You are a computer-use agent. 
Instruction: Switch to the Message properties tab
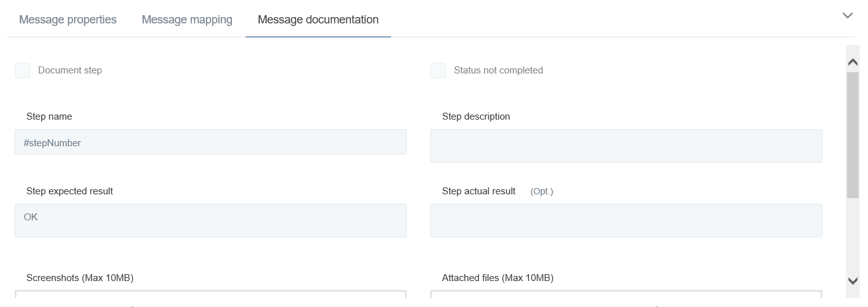[x=68, y=20]
